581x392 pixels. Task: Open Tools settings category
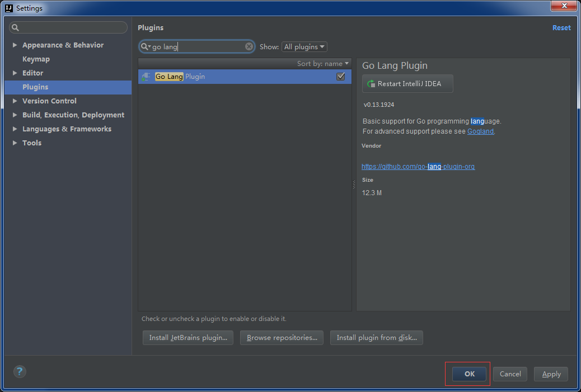coord(32,143)
